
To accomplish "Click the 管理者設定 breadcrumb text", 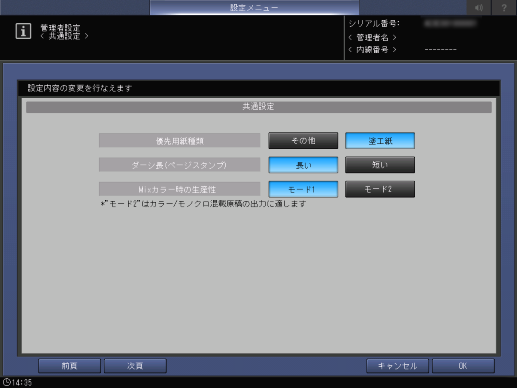I will click(60, 27).
